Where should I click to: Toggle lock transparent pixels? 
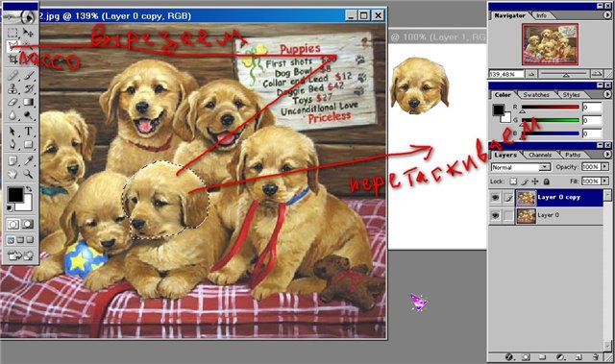[x=513, y=182]
